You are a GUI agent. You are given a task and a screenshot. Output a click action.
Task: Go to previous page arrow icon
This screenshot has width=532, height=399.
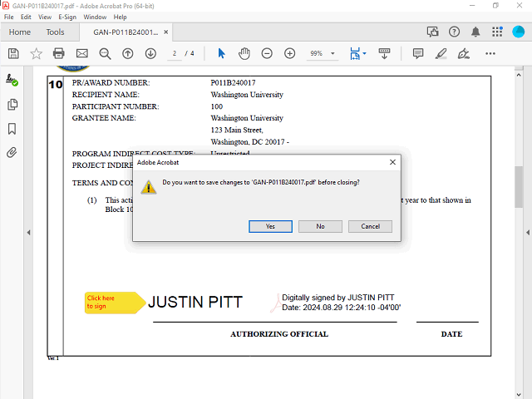point(127,53)
